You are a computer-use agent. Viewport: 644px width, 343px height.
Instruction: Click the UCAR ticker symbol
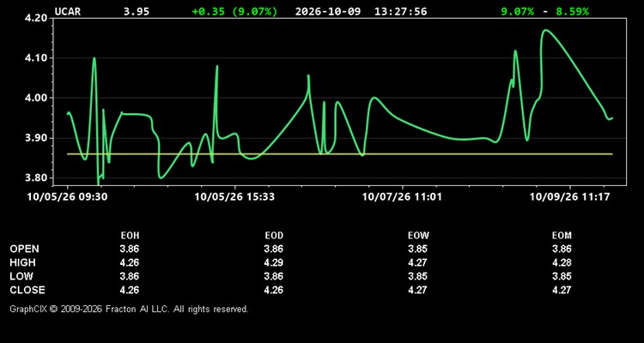click(68, 11)
